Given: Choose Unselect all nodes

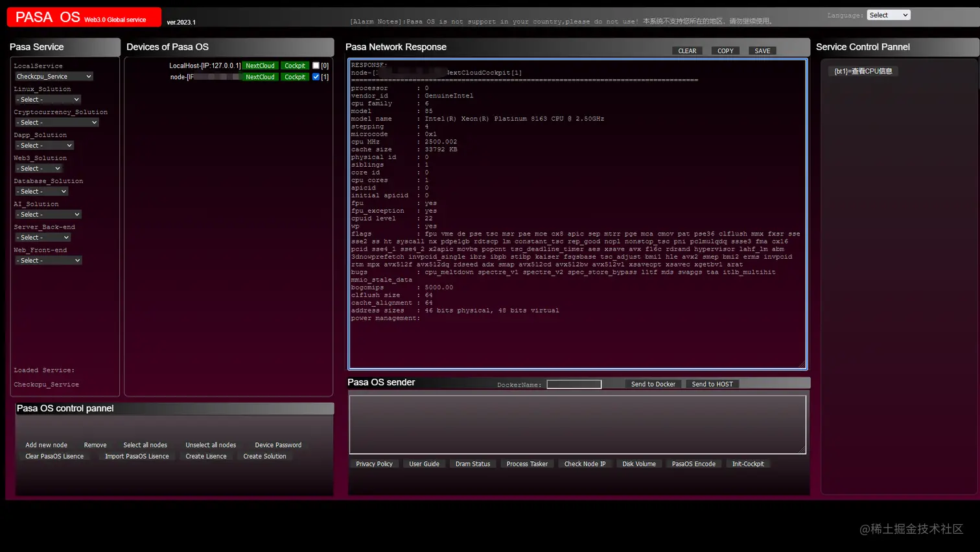Looking at the screenshot, I should tap(211, 445).
